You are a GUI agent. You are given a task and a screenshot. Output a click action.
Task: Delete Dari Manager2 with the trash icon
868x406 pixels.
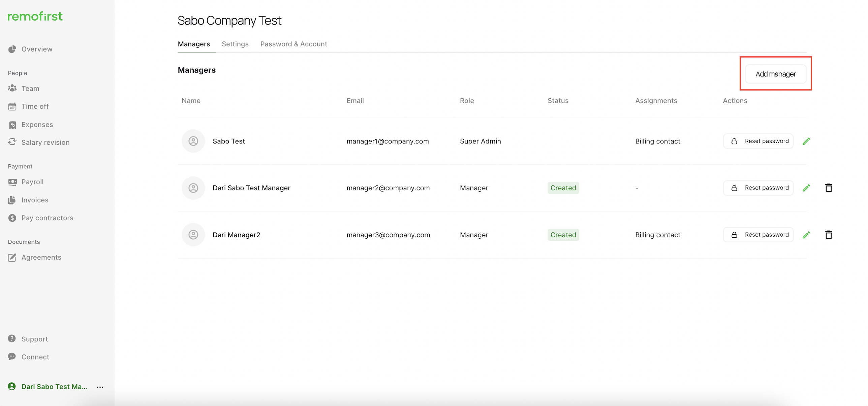click(829, 235)
